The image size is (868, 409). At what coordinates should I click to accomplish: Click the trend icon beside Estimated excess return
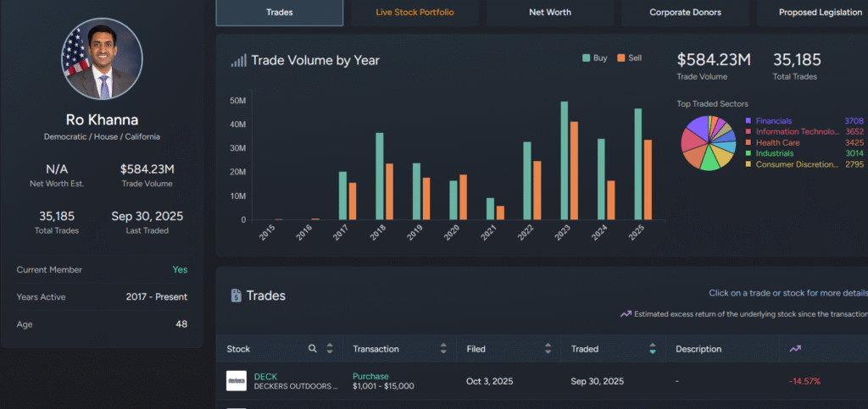pos(626,314)
